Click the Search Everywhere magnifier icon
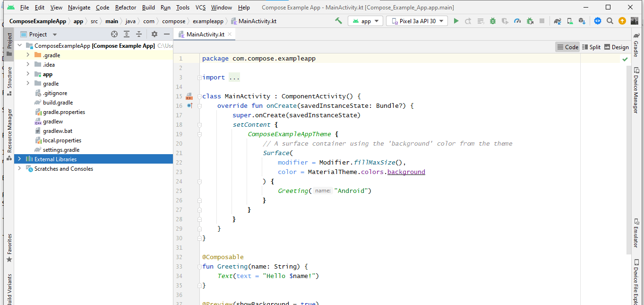This screenshot has height=305, width=644. point(610,21)
